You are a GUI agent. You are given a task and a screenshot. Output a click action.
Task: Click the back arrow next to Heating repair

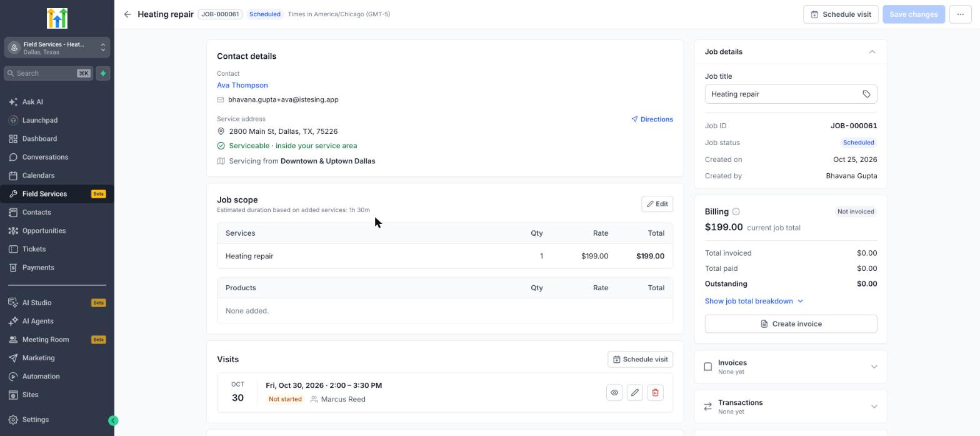(x=127, y=14)
